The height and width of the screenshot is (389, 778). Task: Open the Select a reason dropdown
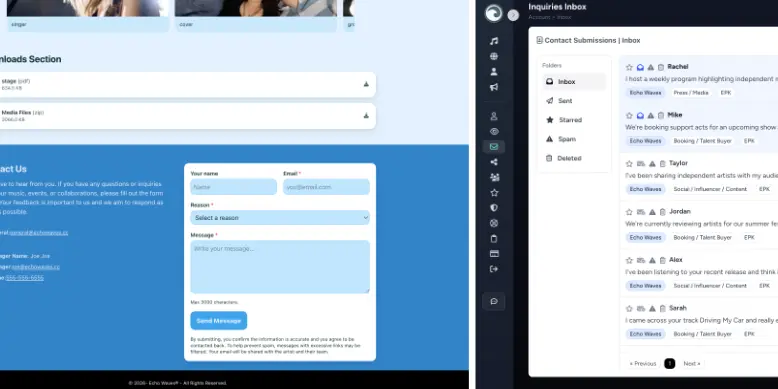coord(280,217)
